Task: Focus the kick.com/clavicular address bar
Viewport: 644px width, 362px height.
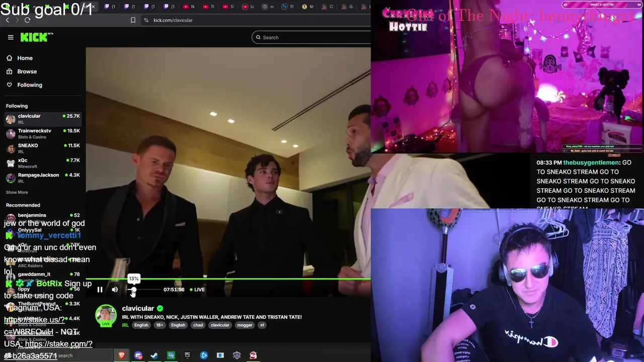Action: [173, 20]
